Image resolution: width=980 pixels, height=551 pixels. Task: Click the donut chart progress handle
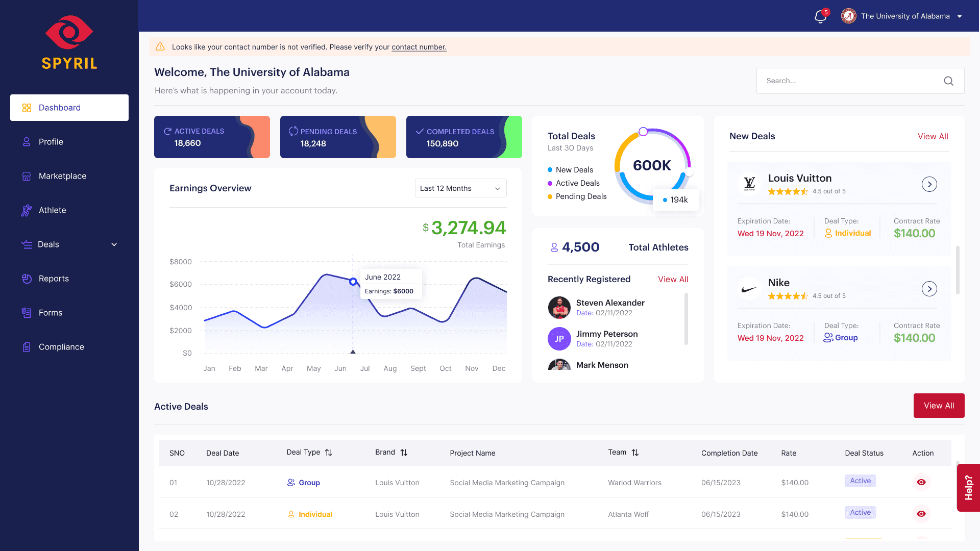click(643, 132)
